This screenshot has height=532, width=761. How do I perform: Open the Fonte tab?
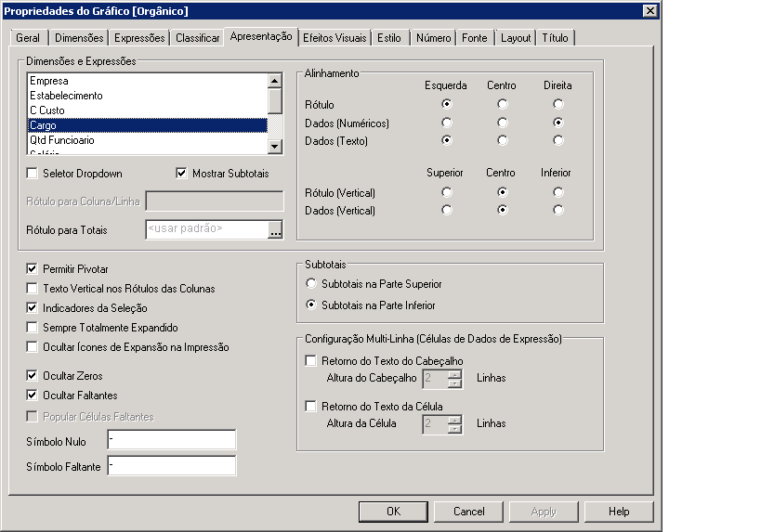coord(474,38)
